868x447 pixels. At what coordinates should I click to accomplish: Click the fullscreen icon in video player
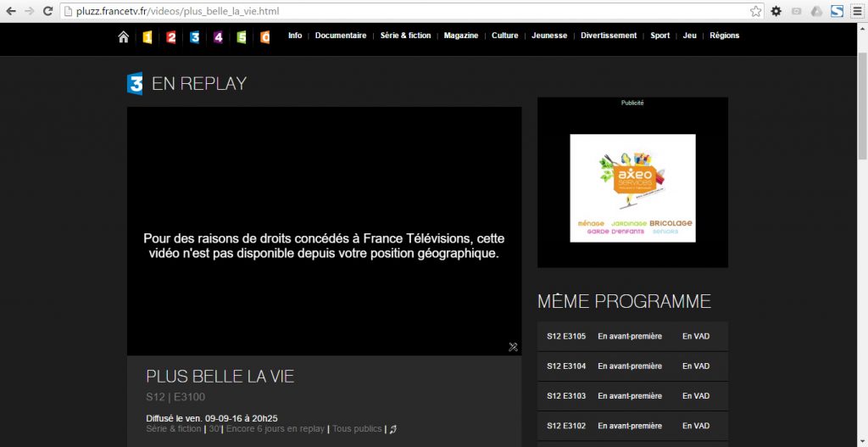click(513, 347)
